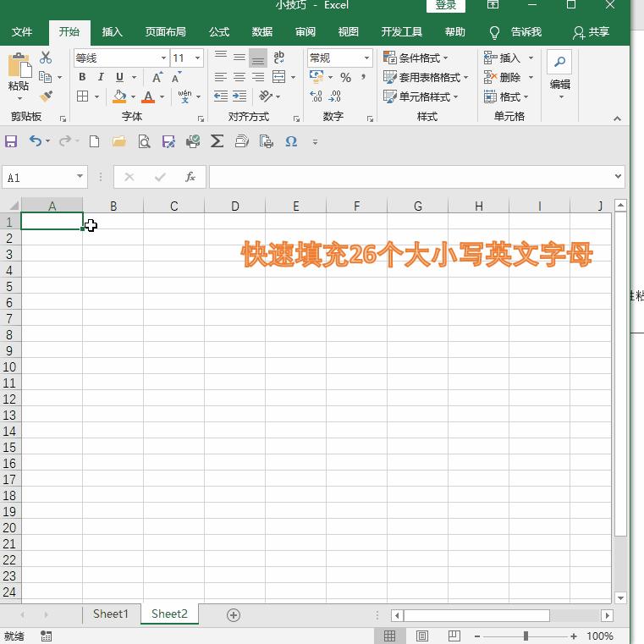Viewport: 644px width, 644px height.
Task: Open the font name 等线 dropdown
Action: tap(163, 58)
